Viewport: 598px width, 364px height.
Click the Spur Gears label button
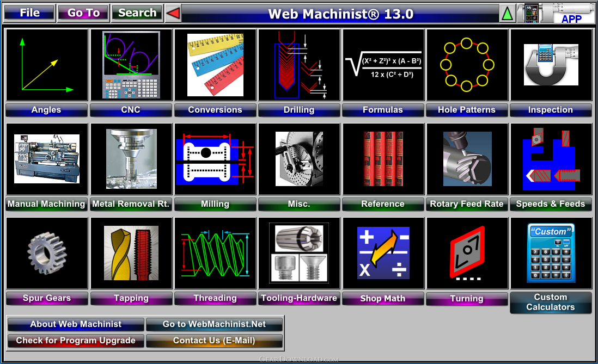(46, 298)
